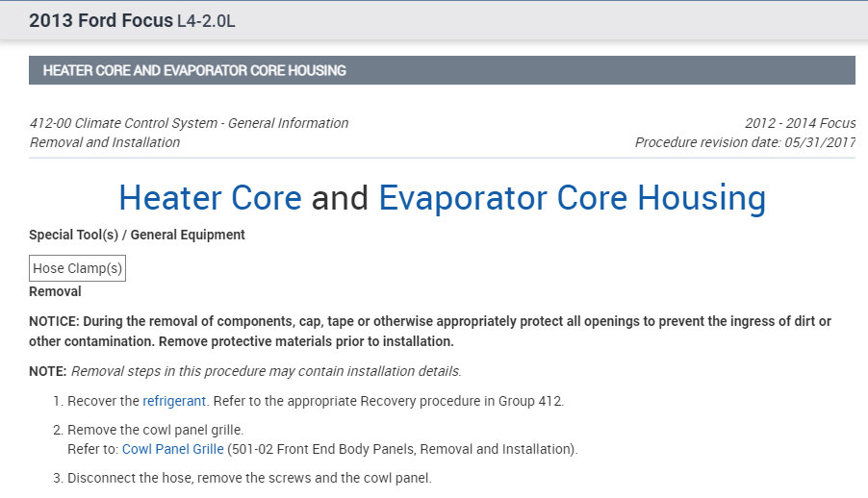Open the Cowl Panel Grille reference link
868x498 pixels.
[172, 449]
